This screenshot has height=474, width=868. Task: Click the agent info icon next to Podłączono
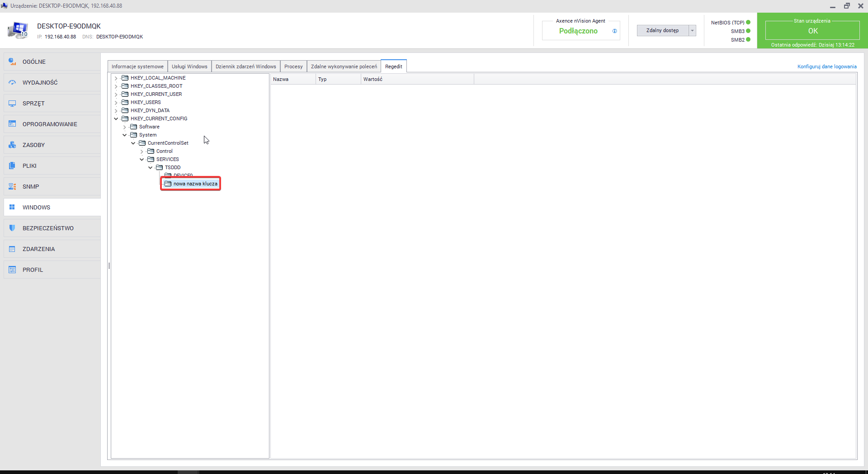[614, 31]
